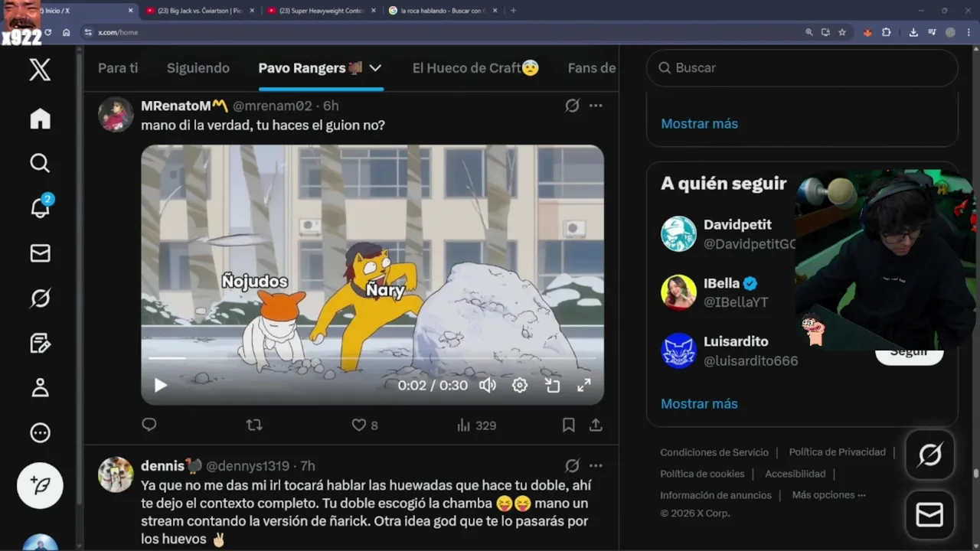The image size is (980, 551).
Task: Click the Buscar search field
Action: pyautogui.click(x=802, y=68)
